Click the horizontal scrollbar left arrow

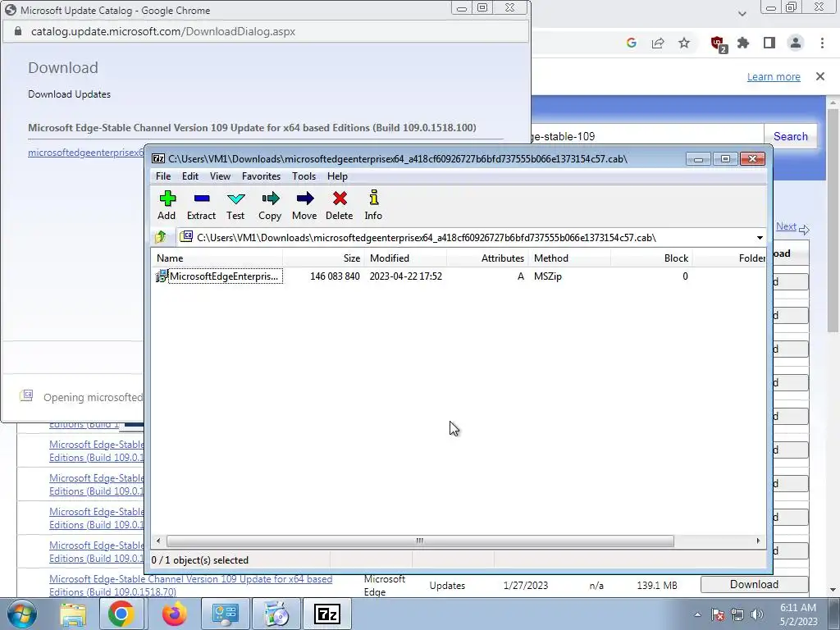[158, 541]
